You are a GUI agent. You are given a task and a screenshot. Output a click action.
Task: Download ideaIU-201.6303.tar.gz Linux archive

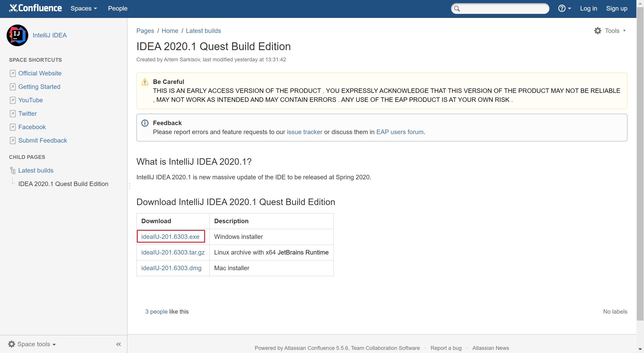coord(173,252)
